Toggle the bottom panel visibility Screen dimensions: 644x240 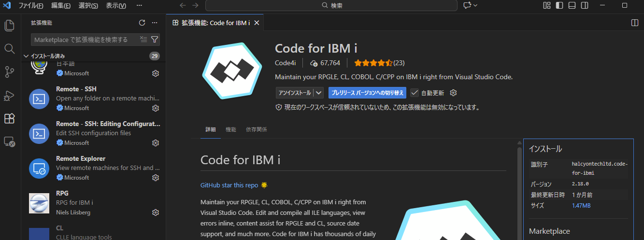click(572, 5)
